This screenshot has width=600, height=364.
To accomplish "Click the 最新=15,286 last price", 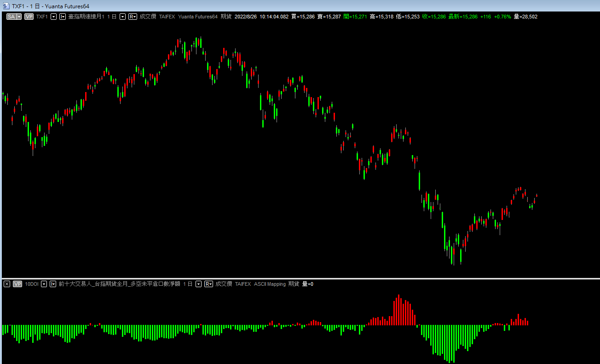I will click(463, 17).
